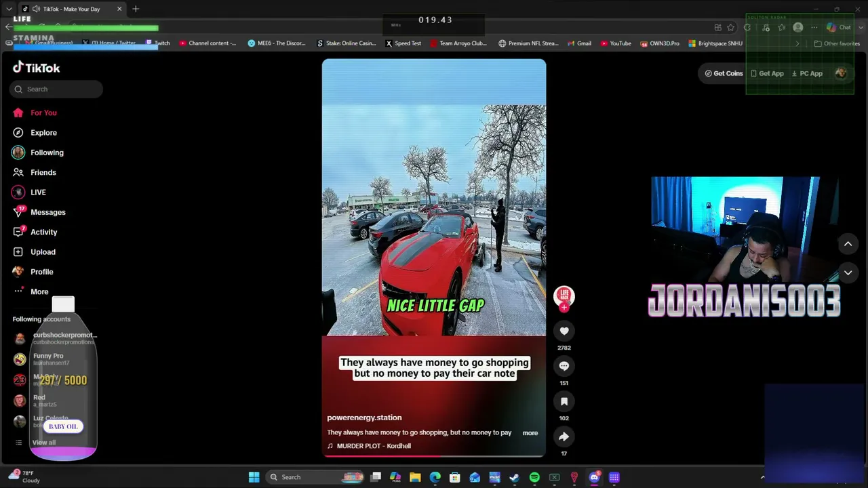Open Spotify from taskbar
Viewport: 868px width, 488px height.
click(534, 477)
